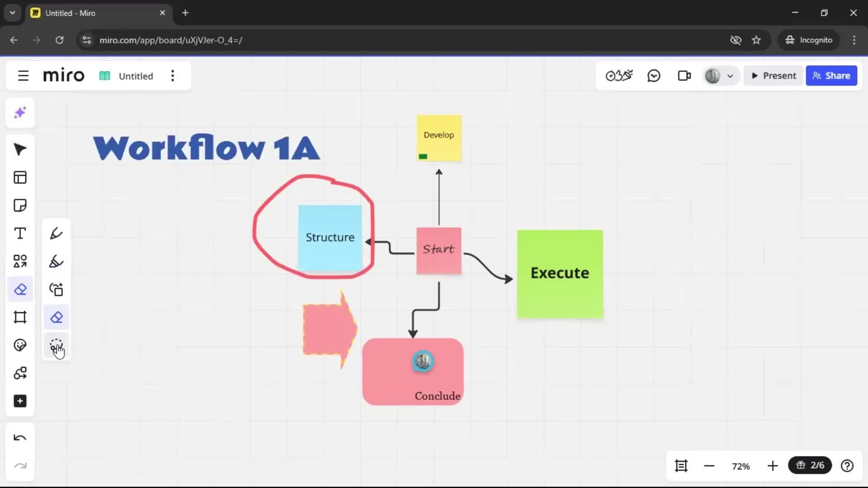The height and width of the screenshot is (488, 868).
Task: Select the green Execute sticky note
Action: pos(560,274)
